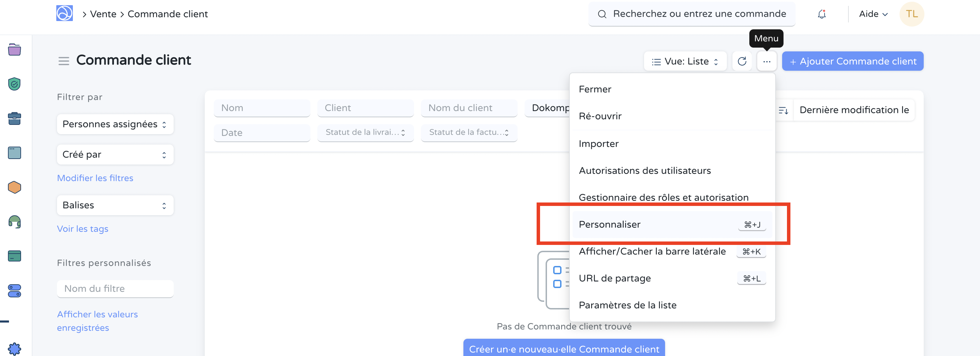The width and height of the screenshot is (980, 356).
Task: Collapse the sidebar using the hamburger icon
Action: coord(64,60)
